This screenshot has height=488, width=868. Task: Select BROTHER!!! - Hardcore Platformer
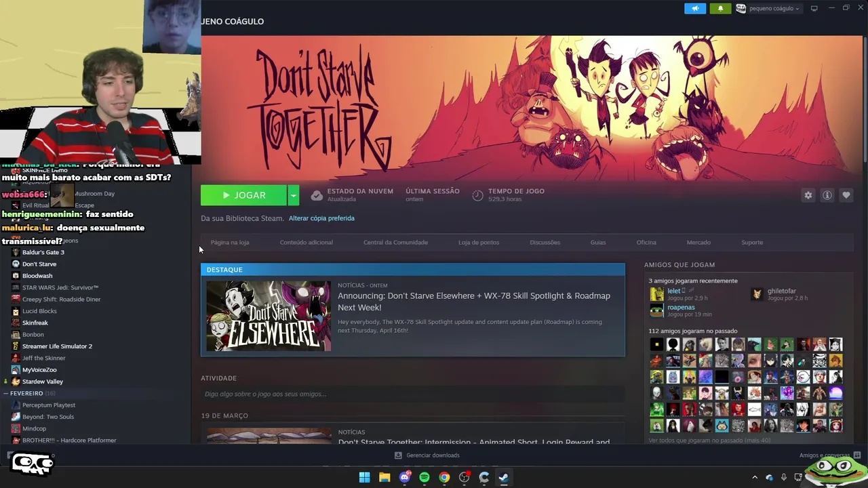pyautogui.click(x=69, y=441)
